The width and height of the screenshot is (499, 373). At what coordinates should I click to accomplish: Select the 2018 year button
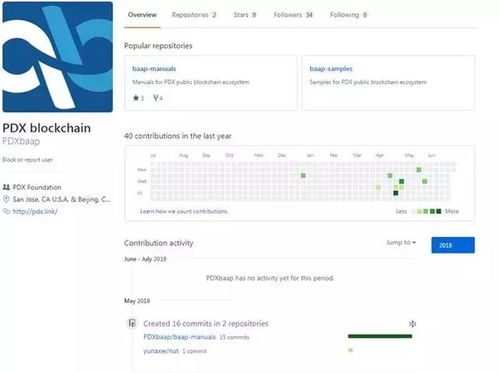[x=453, y=245]
